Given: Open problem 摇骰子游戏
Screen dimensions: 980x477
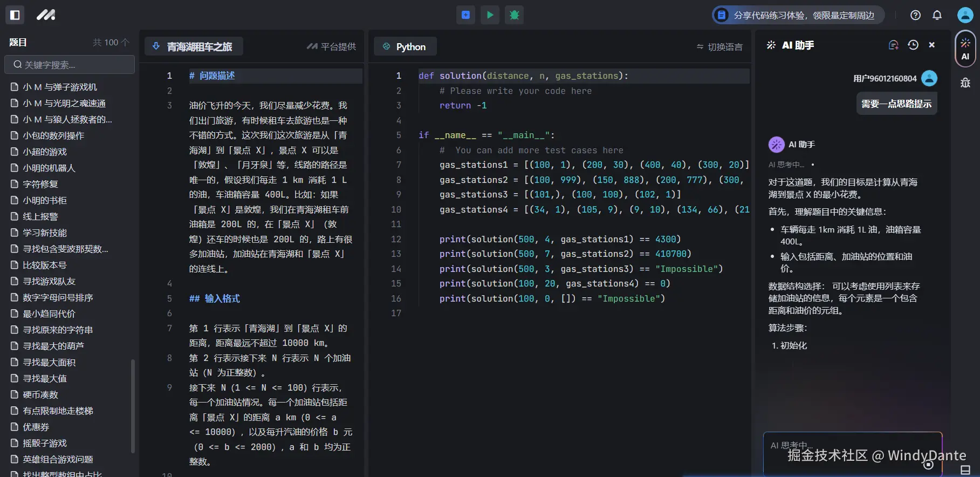Looking at the screenshot, I should click(x=44, y=443).
